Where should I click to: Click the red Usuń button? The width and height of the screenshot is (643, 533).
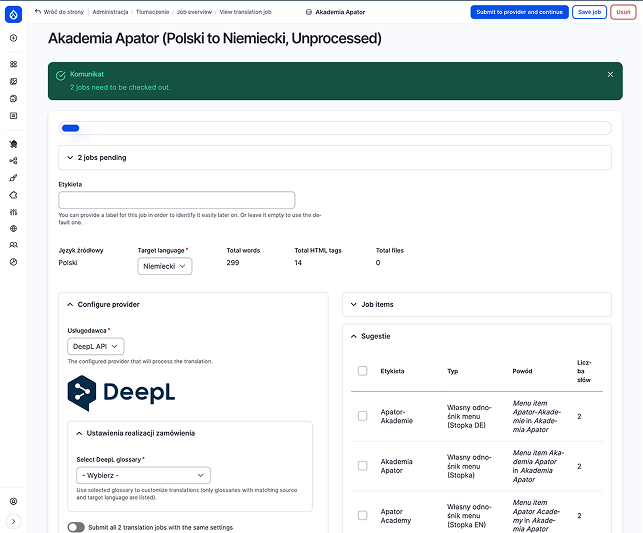tap(623, 12)
